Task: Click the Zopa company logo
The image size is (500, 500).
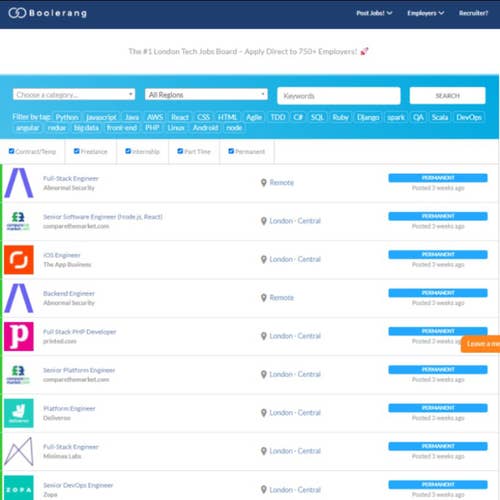Action: (x=19, y=488)
